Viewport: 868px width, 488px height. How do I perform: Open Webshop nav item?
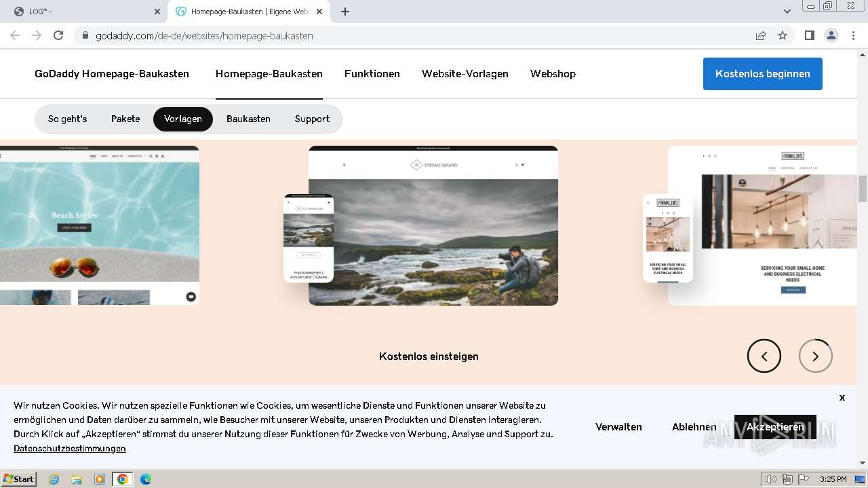coord(553,74)
